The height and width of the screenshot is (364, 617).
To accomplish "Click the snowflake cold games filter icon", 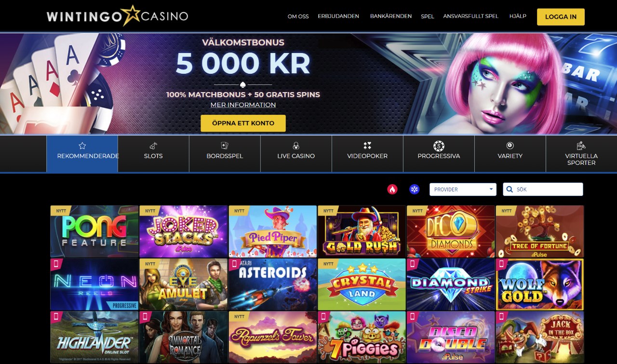I will click(415, 189).
